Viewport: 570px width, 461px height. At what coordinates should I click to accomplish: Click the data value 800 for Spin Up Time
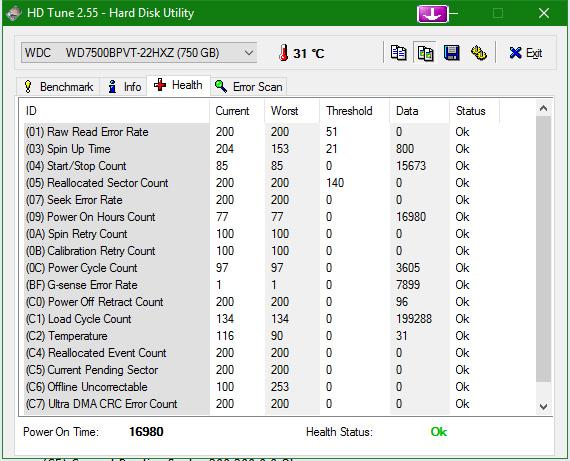(405, 149)
